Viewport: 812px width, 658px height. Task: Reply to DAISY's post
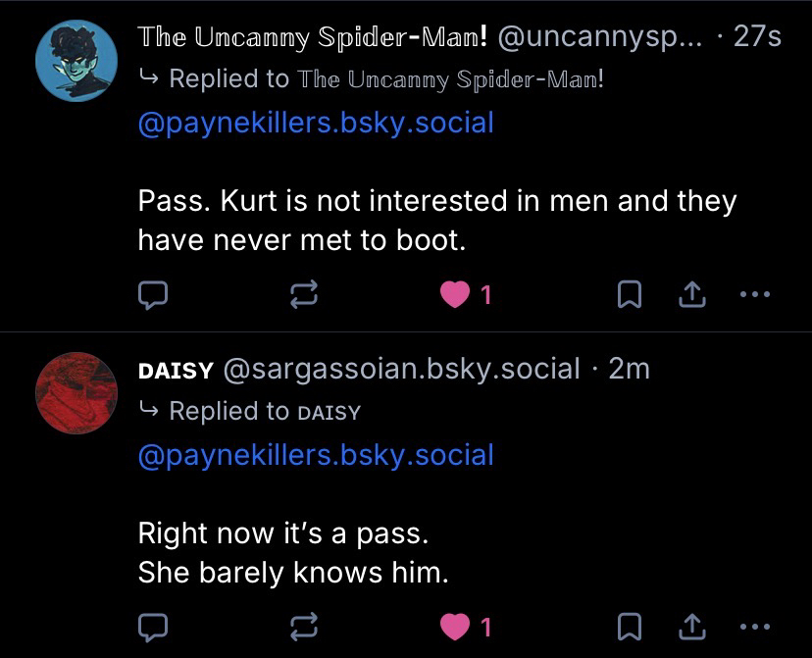(154, 625)
